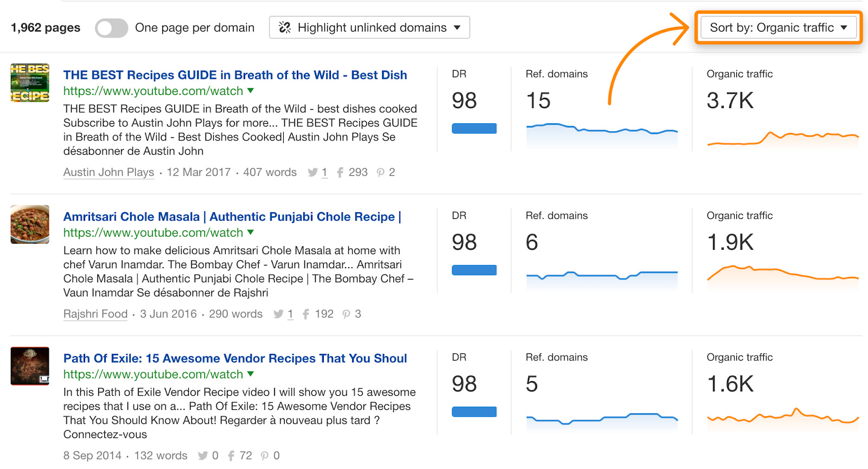Click the Facebook icon showing 72 shares
The width and height of the screenshot is (868, 469).
(231, 456)
